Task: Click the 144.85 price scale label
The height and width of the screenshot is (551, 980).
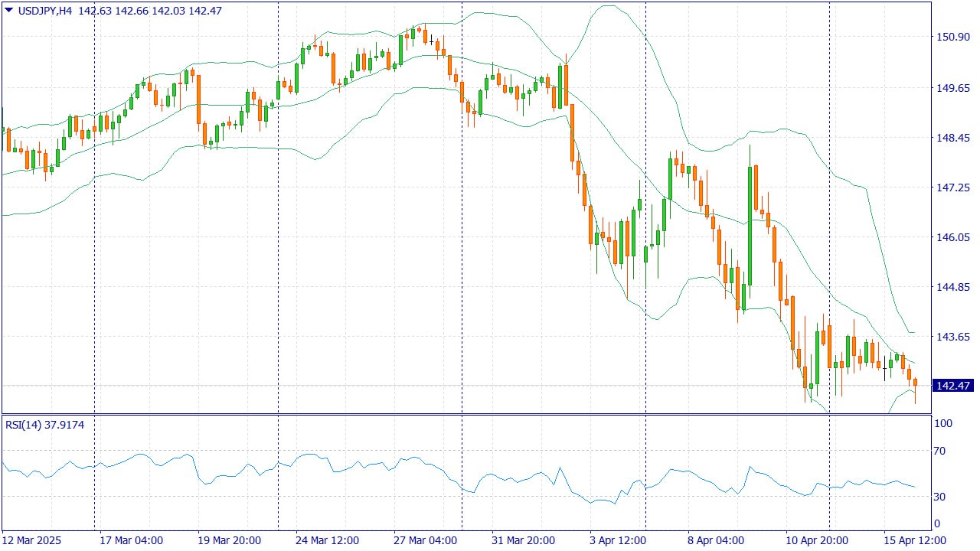Action: point(952,287)
